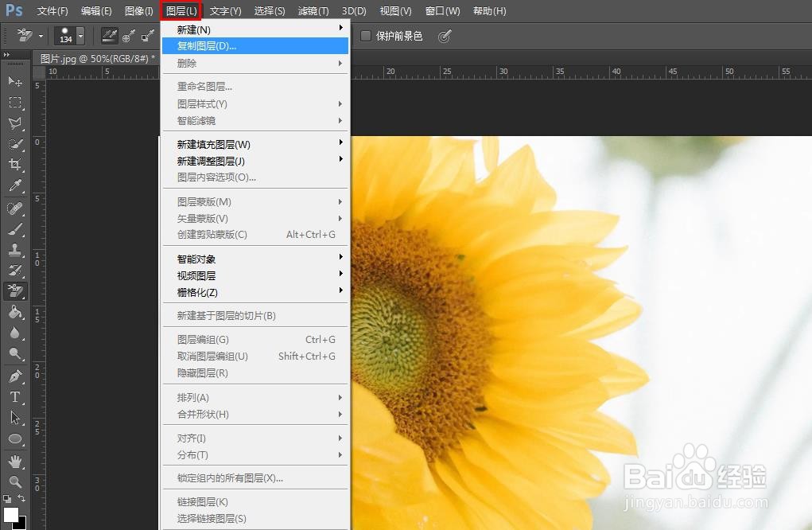
Task: Expand the 栅格化(Z) submenu arrow
Action: [340, 290]
